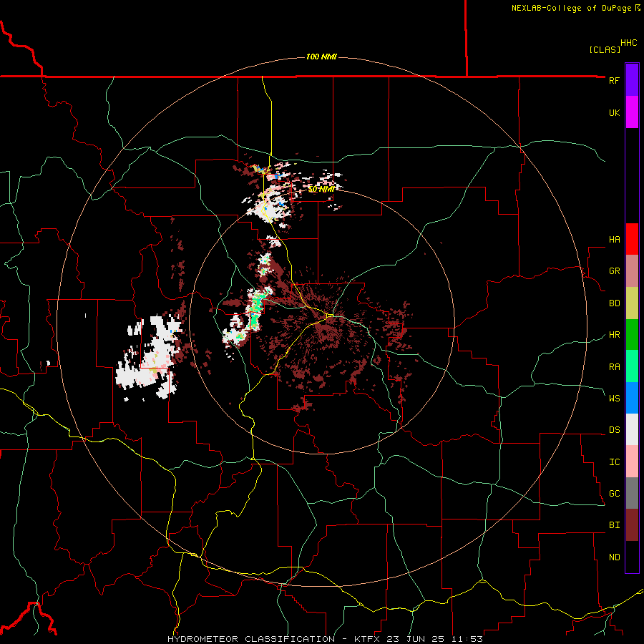Click the Hydrometeor Classification KTFX title text
Screen dimensions: 644x644
point(325,639)
